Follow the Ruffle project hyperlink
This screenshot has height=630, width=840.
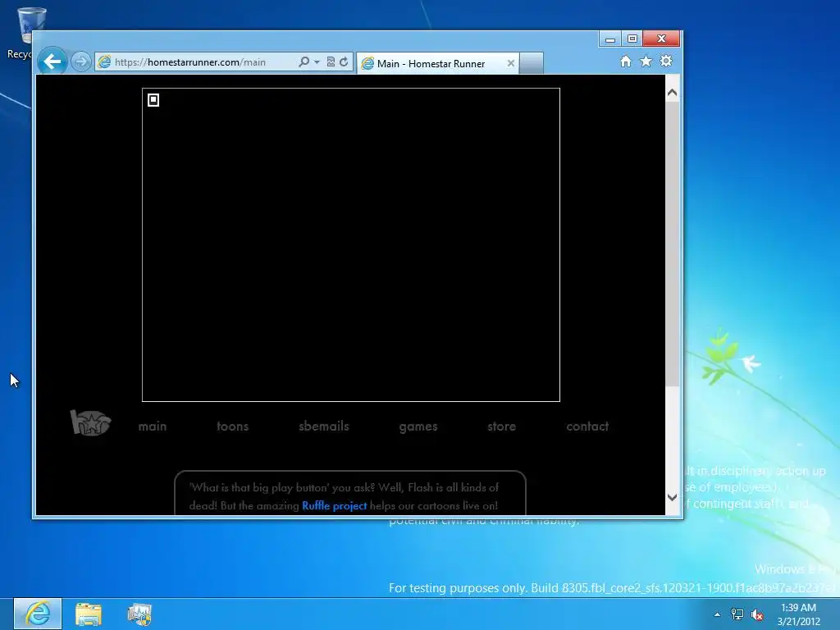point(335,505)
